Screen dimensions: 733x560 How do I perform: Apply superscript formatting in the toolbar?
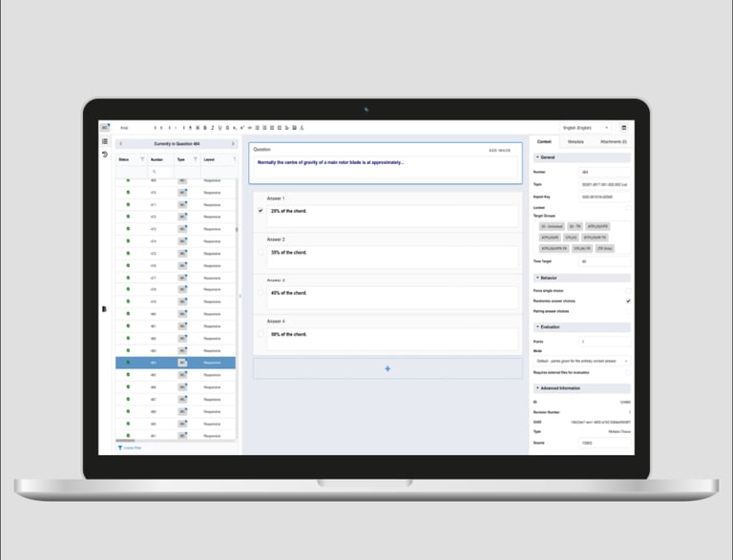[x=241, y=128]
